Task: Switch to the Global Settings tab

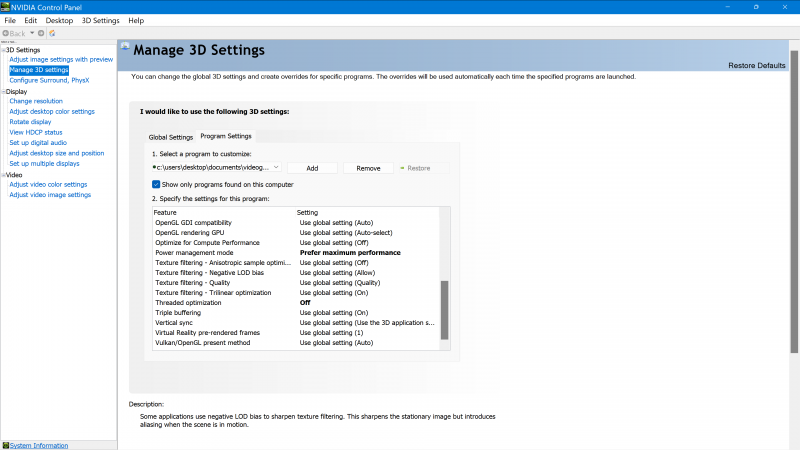Action: [170, 137]
